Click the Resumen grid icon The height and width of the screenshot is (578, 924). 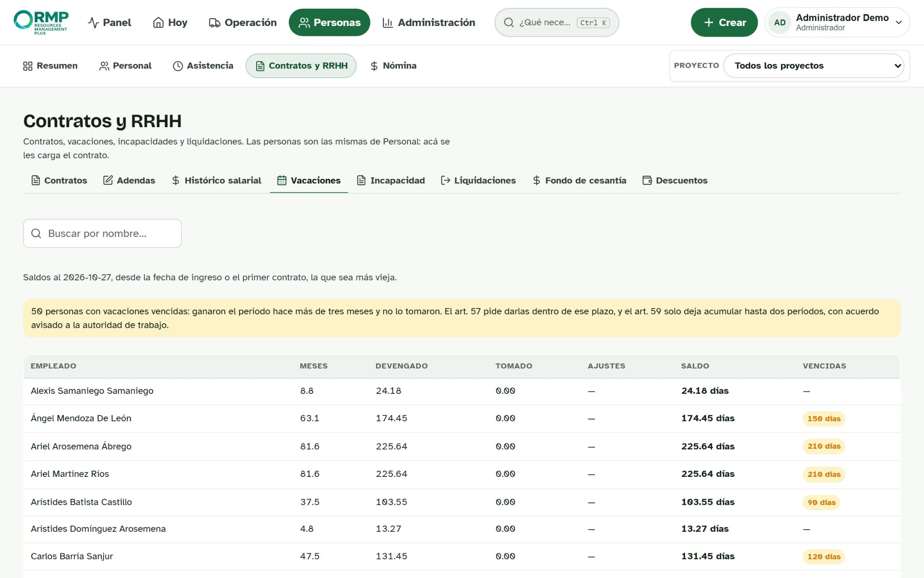point(28,66)
